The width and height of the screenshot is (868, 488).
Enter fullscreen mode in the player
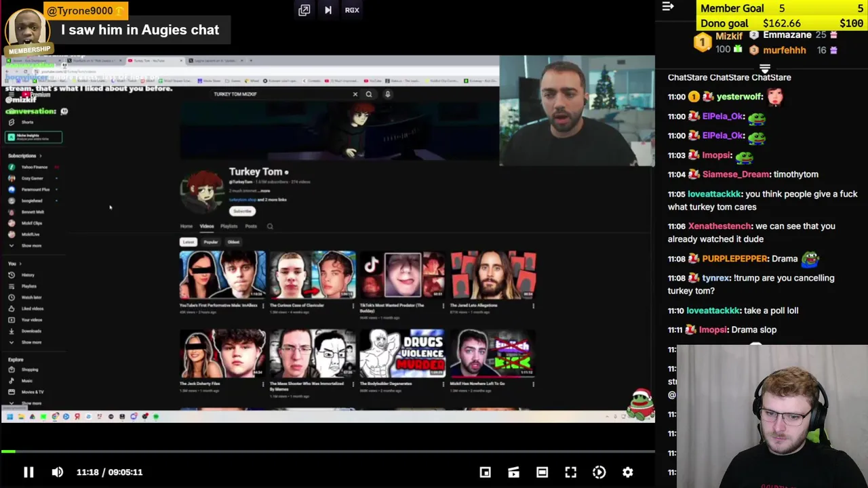coord(570,472)
